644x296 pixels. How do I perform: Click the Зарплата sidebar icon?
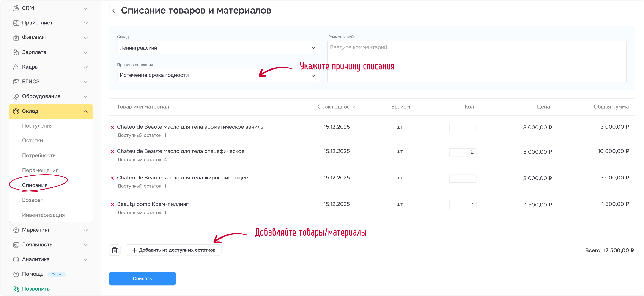point(16,52)
